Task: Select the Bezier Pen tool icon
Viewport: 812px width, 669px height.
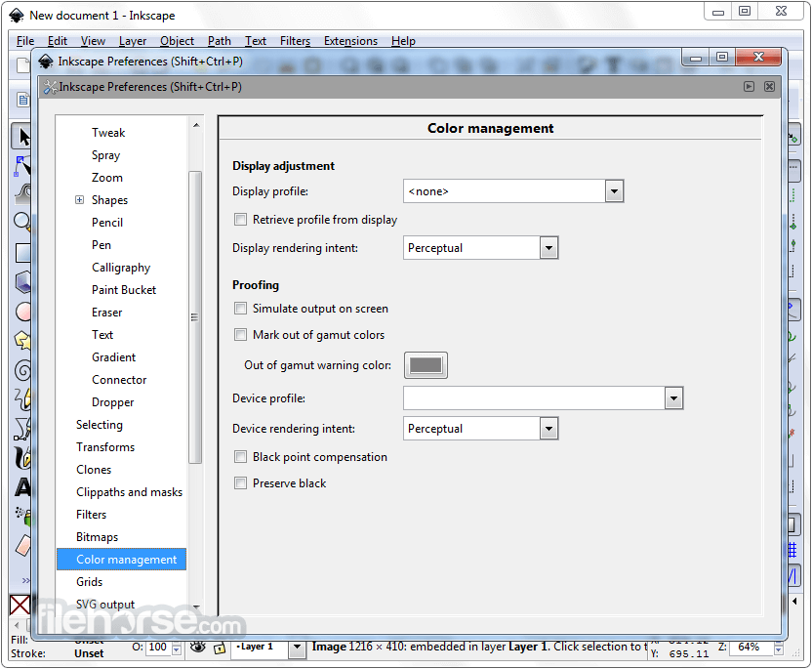Action: click(x=21, y=429)
